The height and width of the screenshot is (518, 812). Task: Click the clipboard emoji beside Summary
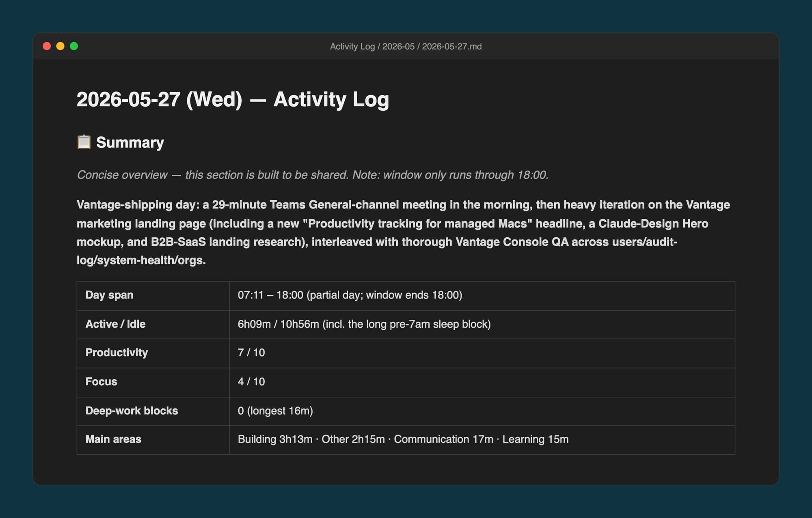pyautogui.click(x=84, y=142)
